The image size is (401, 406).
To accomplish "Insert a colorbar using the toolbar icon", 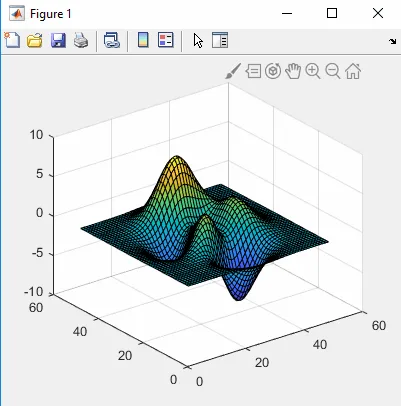I will point(143,40).
